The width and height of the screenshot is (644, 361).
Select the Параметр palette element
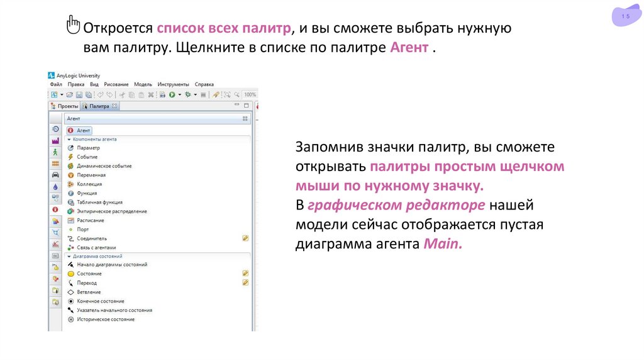[x=84, y=148]
